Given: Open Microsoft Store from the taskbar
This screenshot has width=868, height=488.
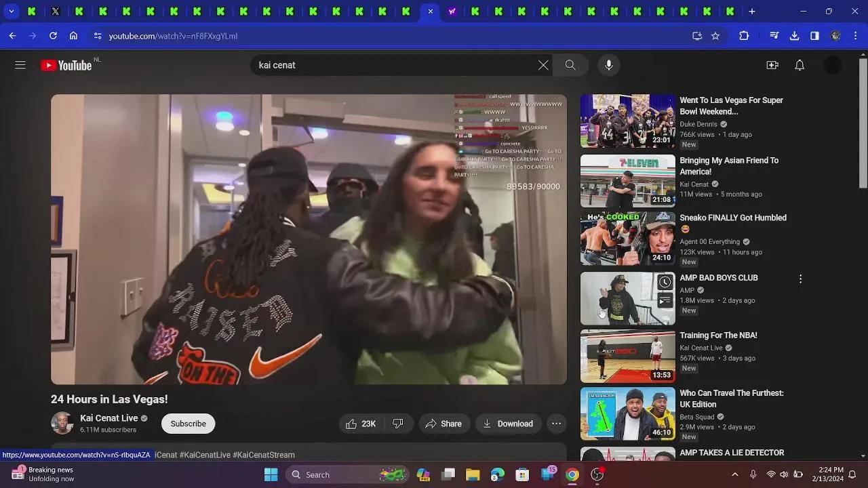Looking at the screenshot, I should pyautogui.click(x=521, y=474).
